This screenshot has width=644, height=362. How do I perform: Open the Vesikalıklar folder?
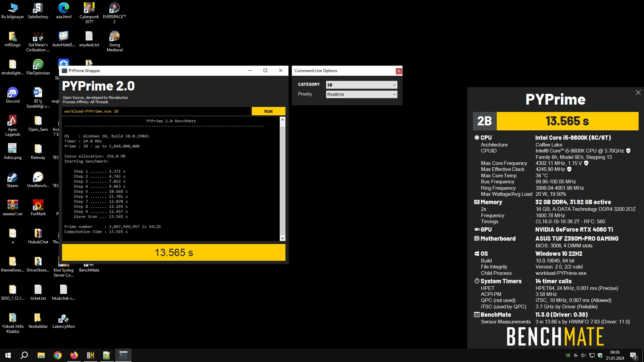pyautogui.click(x=38, y=320)
